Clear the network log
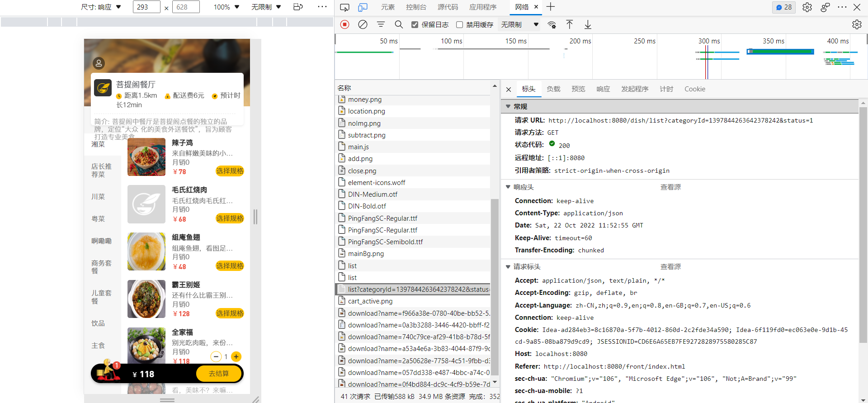 (363, 24)
